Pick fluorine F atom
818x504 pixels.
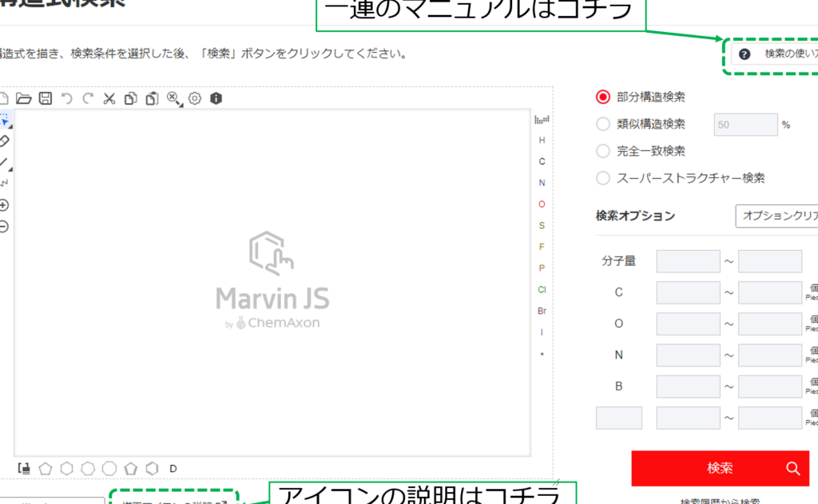[542, 247]
